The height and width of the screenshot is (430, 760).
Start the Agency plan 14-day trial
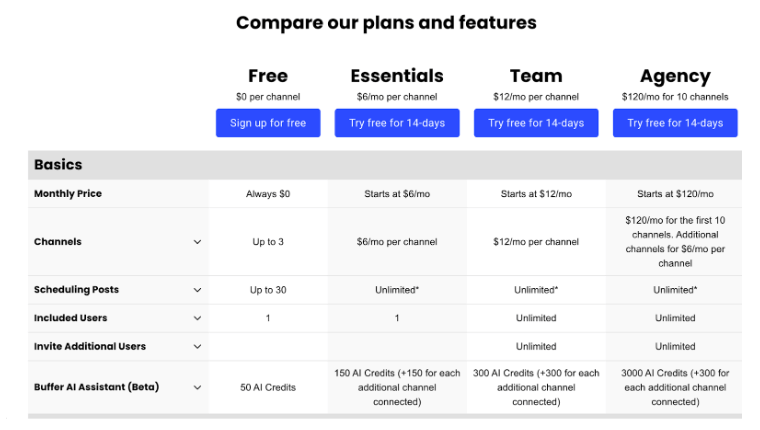(675, 123)
